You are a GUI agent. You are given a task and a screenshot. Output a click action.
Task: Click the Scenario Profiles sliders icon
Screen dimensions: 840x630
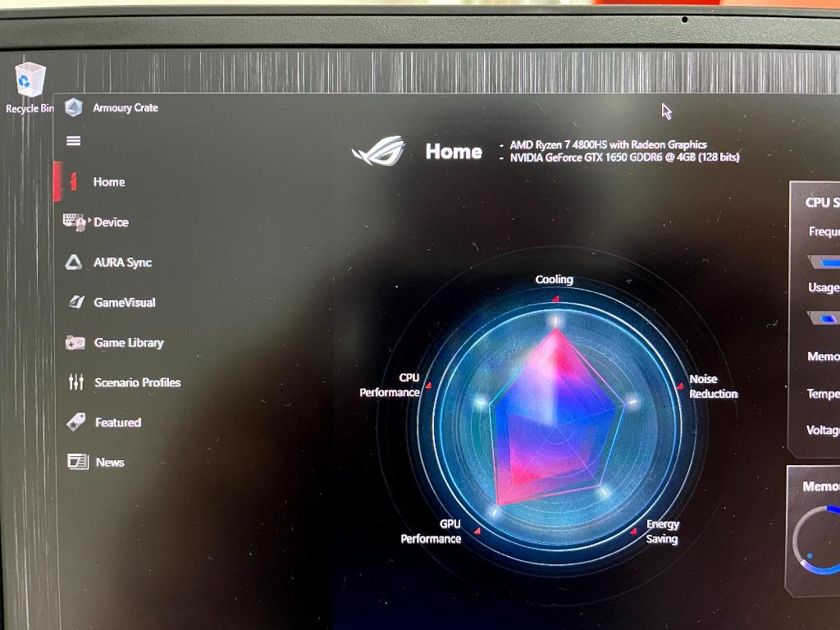(x=76, y=381)
